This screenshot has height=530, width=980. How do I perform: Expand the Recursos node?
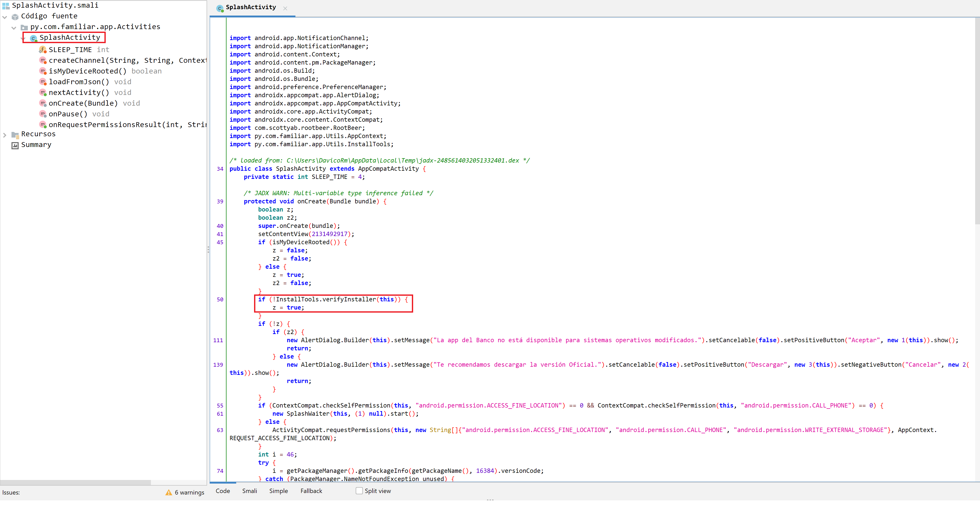click(5, 134)
